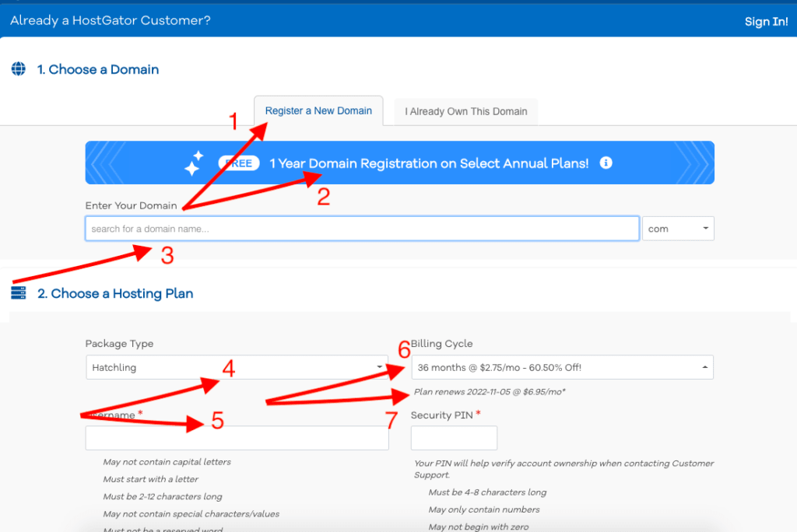The width and height of the screenshot is (797, 532).
Task: Click the server icon beside Choose a Hosting Plan
Action: [x=19, y=292]
